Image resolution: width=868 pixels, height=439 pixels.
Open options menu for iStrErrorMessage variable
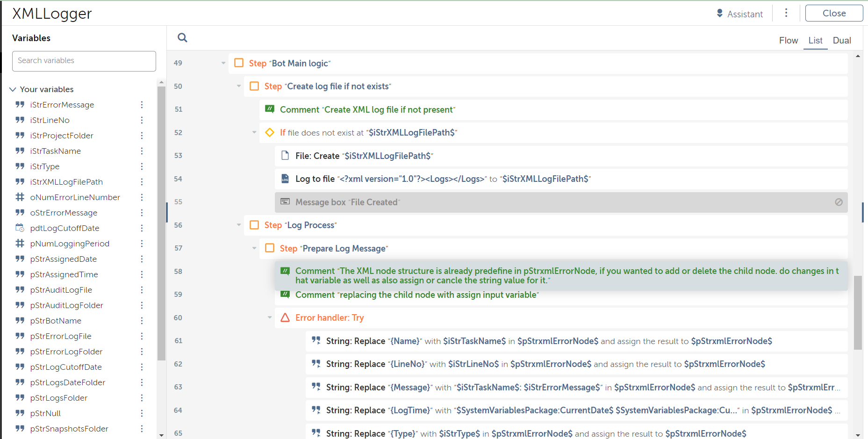[142, 105]
